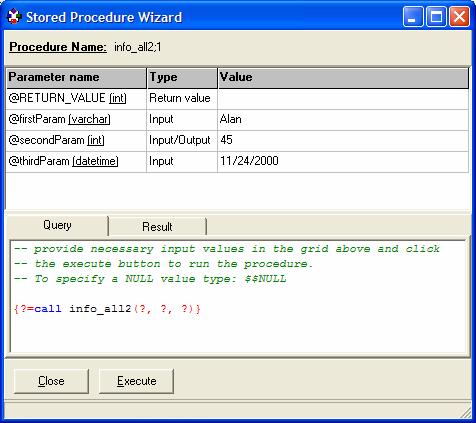Select the @thirdParam (datetime) name cell

[x=76, y=161]
